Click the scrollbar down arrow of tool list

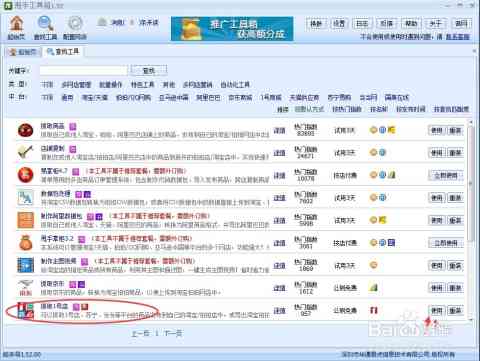pyautogui.click(x=471, y=320)
